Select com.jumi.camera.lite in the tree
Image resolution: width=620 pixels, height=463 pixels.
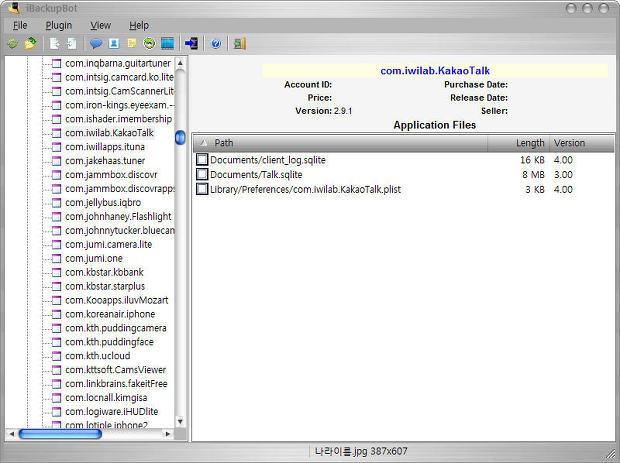108,245
